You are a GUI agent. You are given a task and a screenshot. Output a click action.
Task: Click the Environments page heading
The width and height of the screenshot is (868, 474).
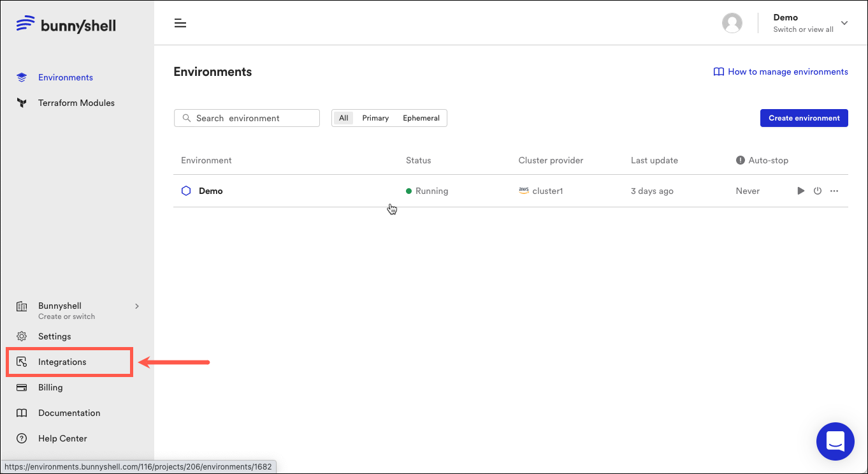pos(213,72)
